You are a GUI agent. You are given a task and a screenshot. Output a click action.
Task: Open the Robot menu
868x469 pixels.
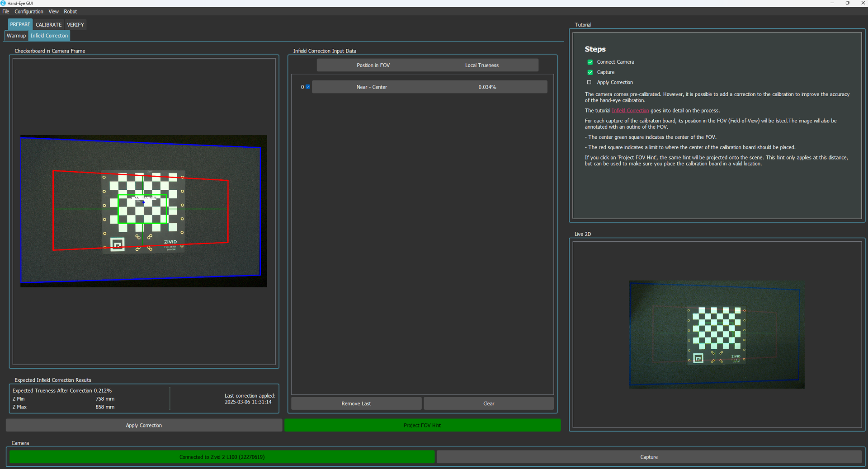coord(70,11)
